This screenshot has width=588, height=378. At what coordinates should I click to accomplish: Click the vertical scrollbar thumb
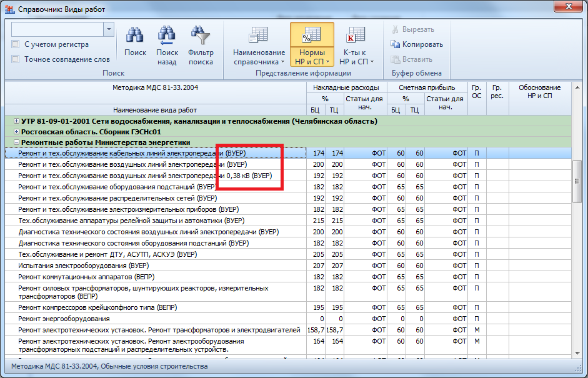[x=577, y=182]
